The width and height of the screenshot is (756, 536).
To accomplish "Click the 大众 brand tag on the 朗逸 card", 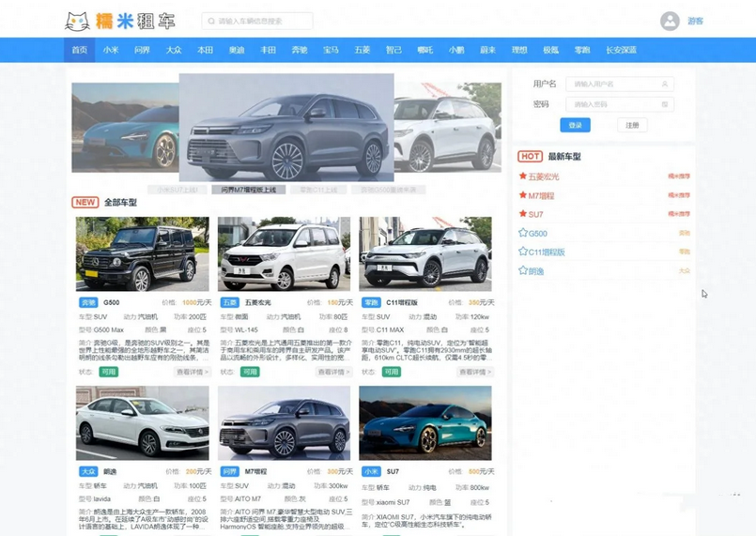I will [x=88, y=471].
